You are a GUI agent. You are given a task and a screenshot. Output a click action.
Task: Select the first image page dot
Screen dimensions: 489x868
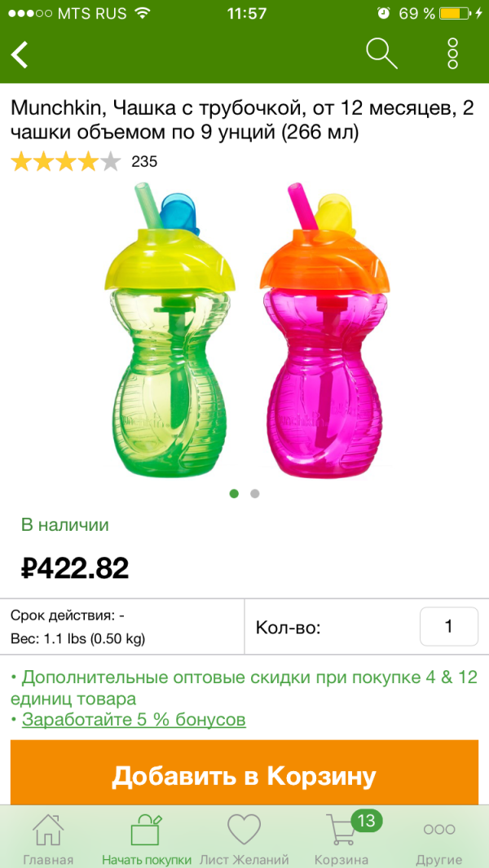pyautogui.click(x=234, y=493)
